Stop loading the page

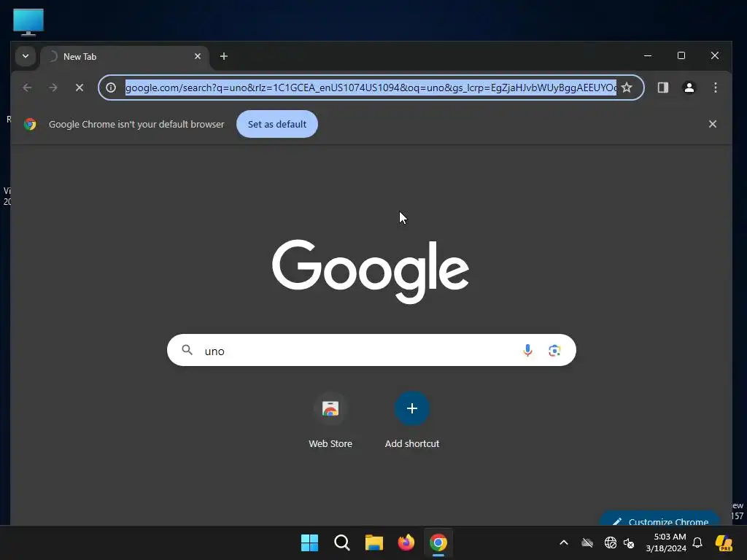(x=80, y=87)
